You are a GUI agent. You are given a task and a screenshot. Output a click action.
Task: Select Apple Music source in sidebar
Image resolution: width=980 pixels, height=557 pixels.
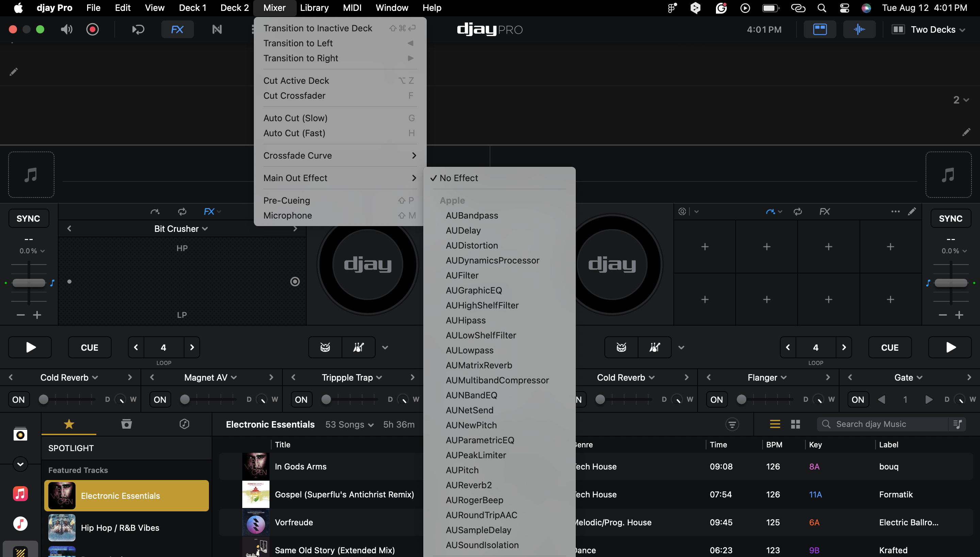[x=20, y=493]
